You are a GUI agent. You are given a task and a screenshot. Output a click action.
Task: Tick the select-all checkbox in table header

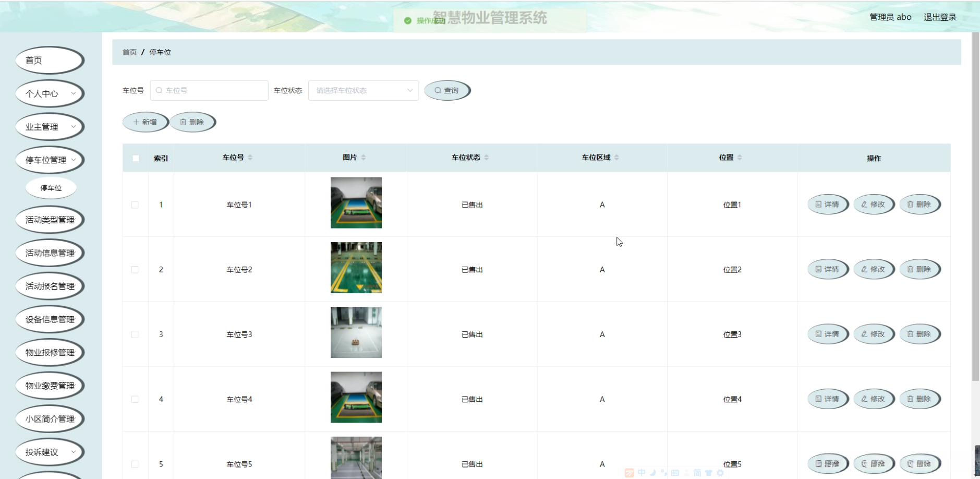coord(136,158)
